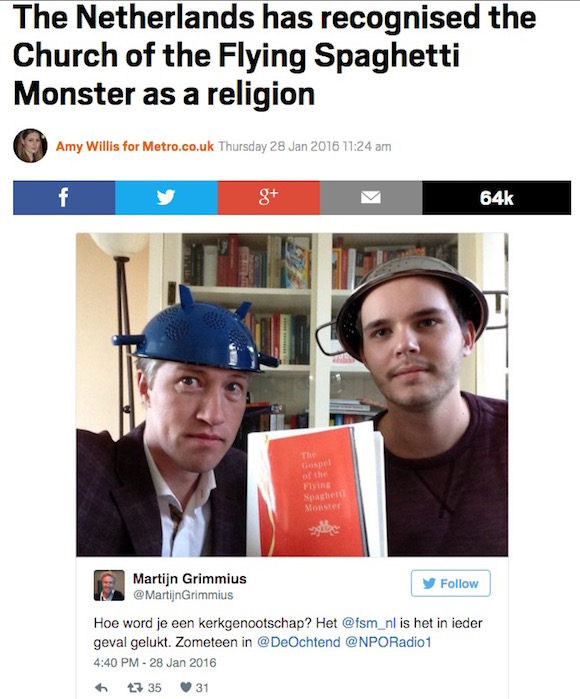Open the Martijn Grimmius profile name
The image size is (580, 699).
pyautogui.click(x=189, y=579)
